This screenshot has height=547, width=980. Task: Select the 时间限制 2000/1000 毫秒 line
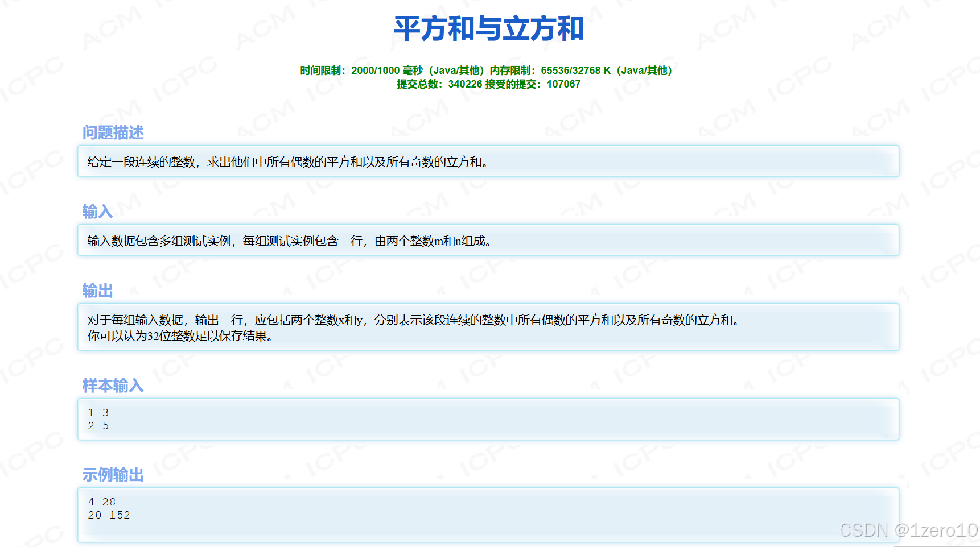(489, 71)
